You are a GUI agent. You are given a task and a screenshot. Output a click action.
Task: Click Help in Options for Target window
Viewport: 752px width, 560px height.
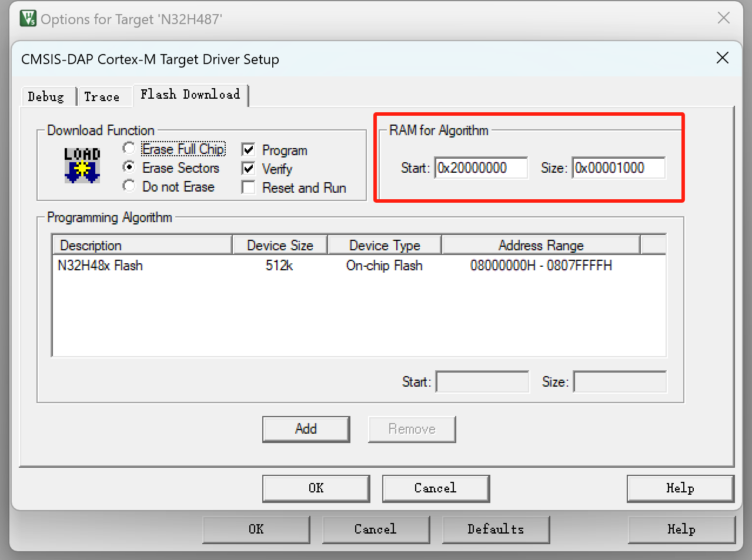pyautogui.click(x=681, y=529)
